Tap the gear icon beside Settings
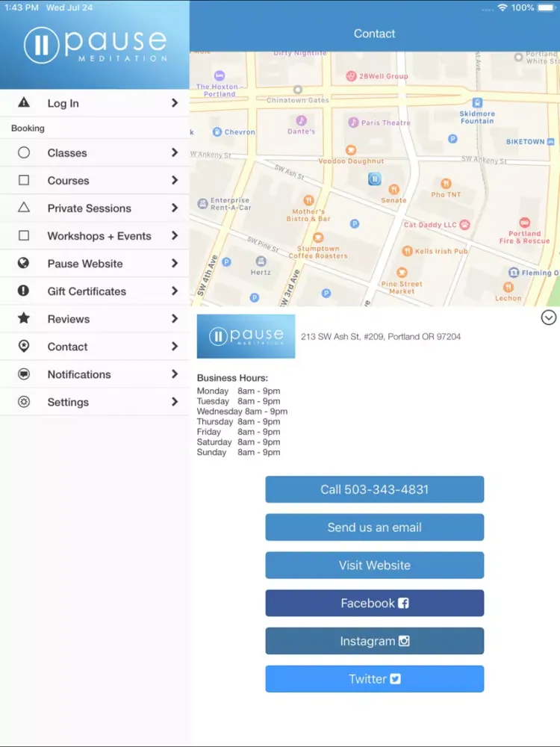The height and width of the screenshot is (747, 560). click(23, 402)
